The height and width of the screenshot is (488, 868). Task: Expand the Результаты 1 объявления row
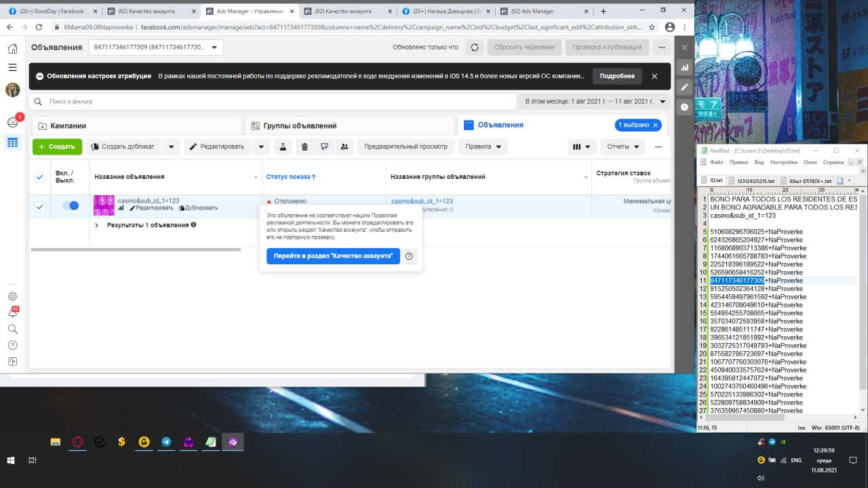point(97,225)
